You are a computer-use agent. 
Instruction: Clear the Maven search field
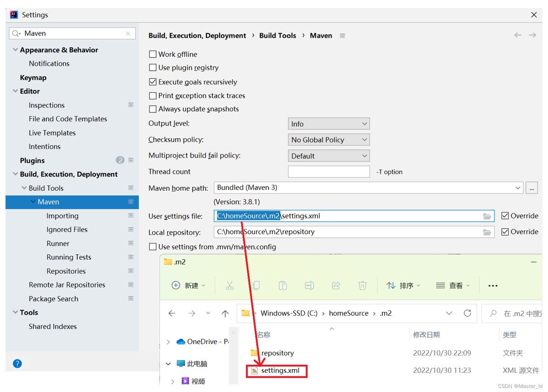[128, 33]
